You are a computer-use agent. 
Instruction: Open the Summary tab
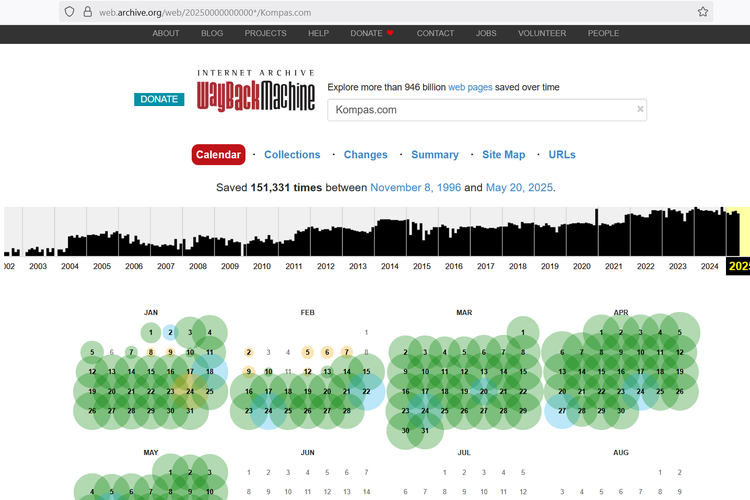coord(435,155)
